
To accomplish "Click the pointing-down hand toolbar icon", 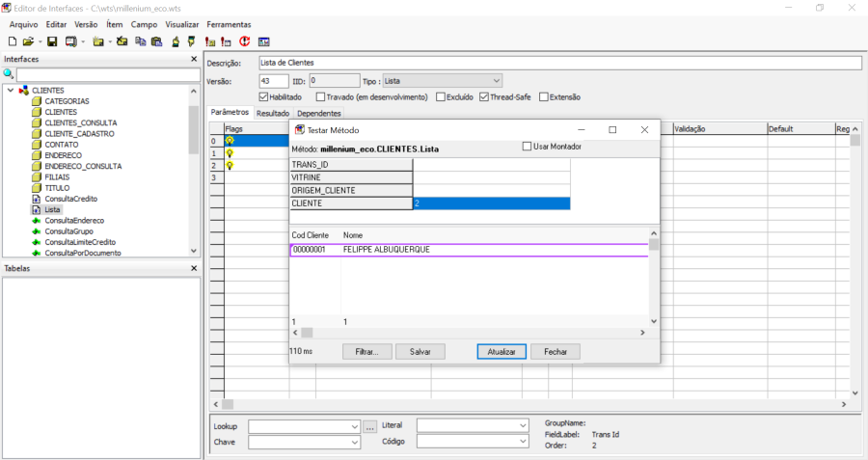I will pos(192,41).
